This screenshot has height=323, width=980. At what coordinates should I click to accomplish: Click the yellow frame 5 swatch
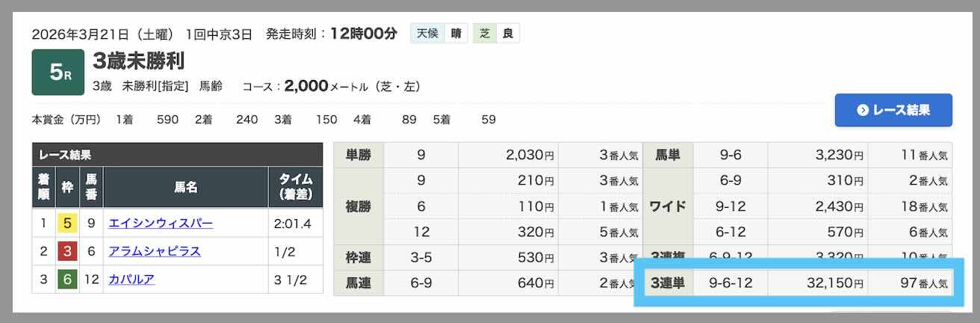pyautogui.click(x=67, y=224)
